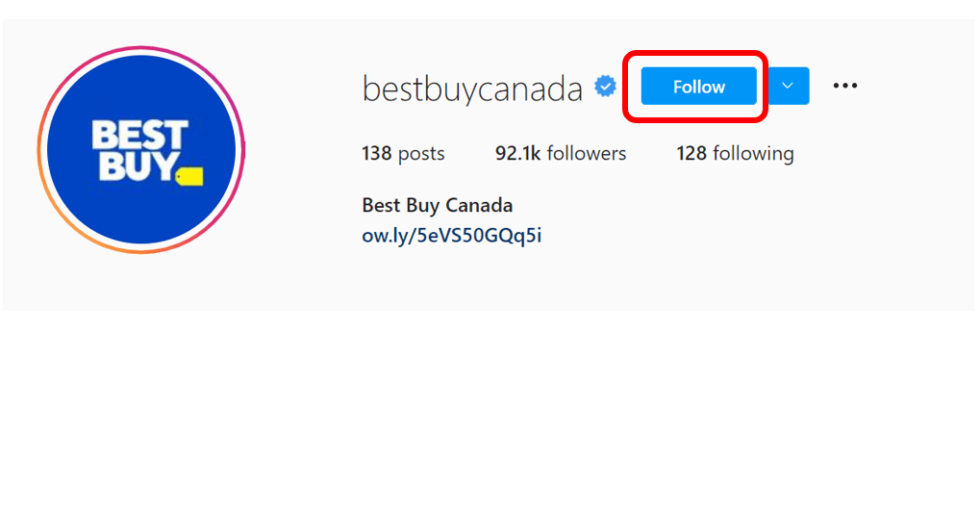Click the 92.1k number
Screen dimensions: 980x509
(517, 153)
